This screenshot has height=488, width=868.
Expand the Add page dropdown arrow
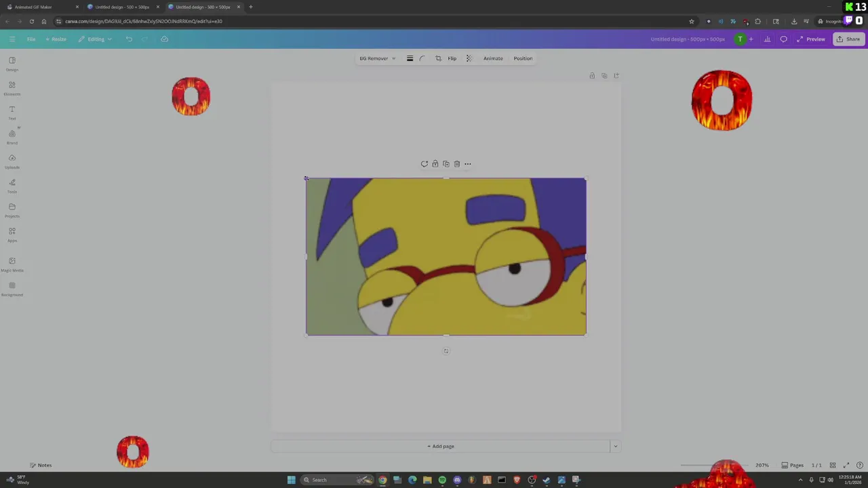click(616, 447)
